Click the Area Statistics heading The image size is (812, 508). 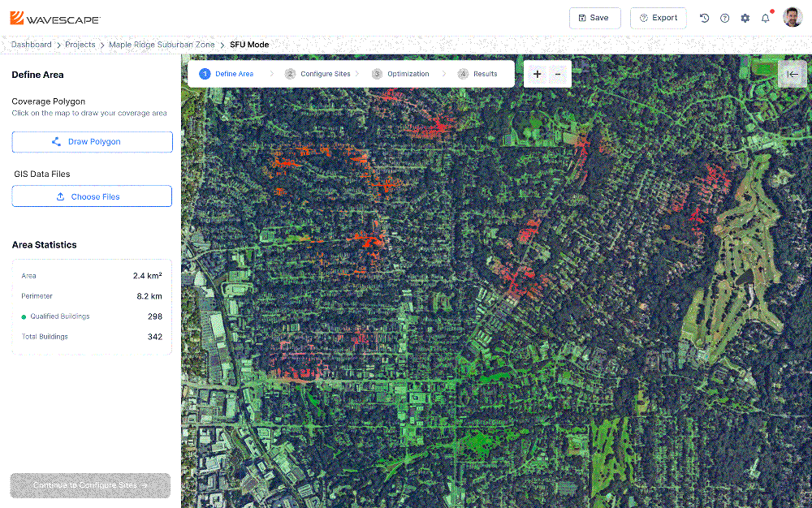coord(44,245)
